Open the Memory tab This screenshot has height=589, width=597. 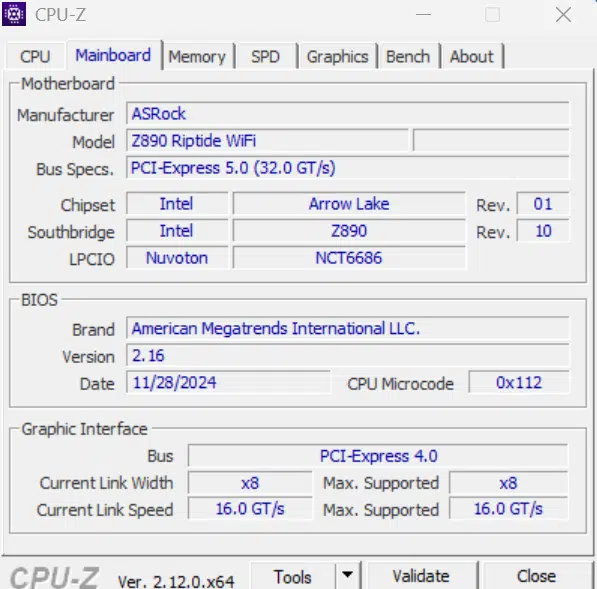pos(197,57)
